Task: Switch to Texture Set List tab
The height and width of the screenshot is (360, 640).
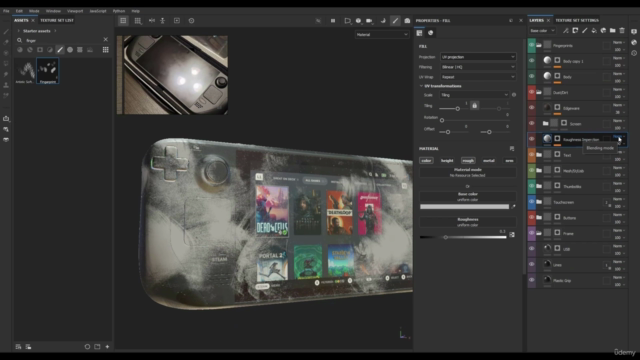Action: click(x=57, y=20)
